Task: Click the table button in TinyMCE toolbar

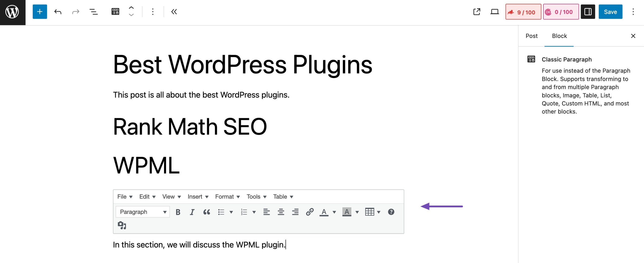Action: [370, 212]
